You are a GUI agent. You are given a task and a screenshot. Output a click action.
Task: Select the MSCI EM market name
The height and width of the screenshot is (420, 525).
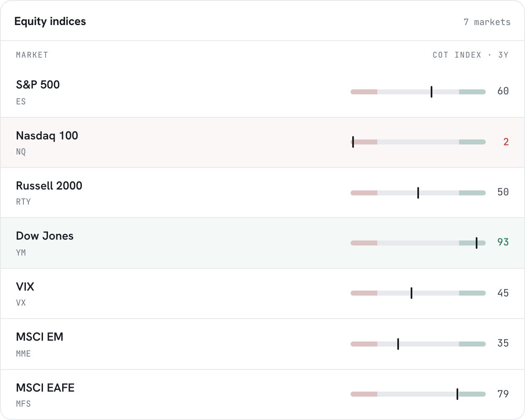(40, 337)
